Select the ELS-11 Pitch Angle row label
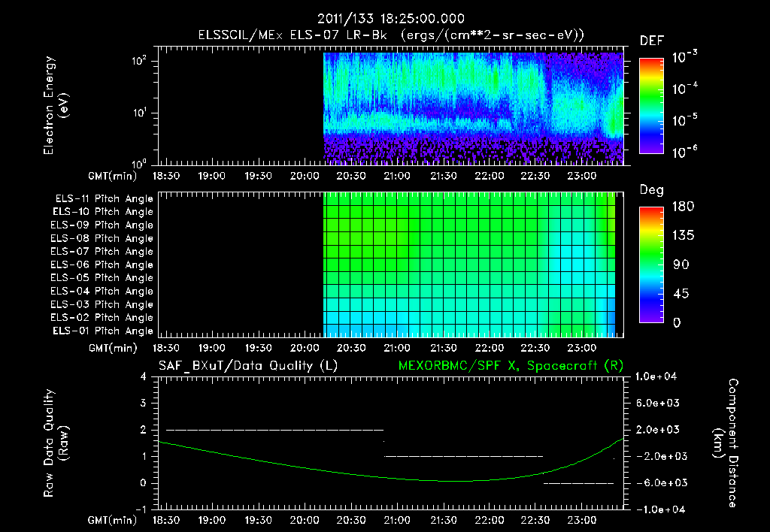This screenshot has width=770, height=532. pyautogui.click(x=104, y=199)
